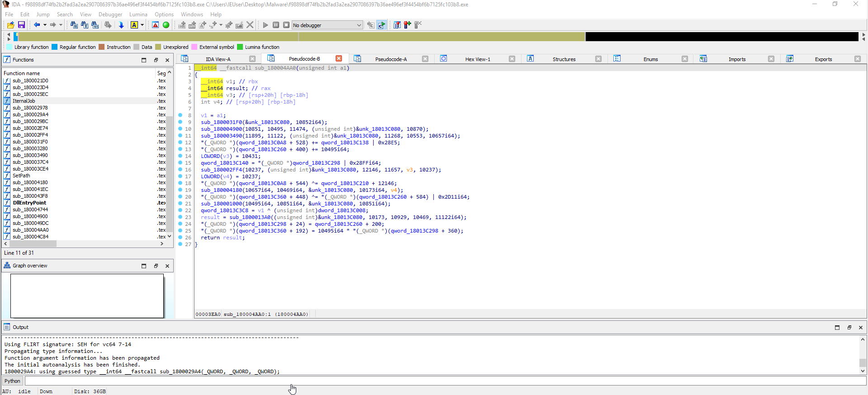
Task: Close the Graph overview panel
Action: pyautogui.click(x=167, y=266)
